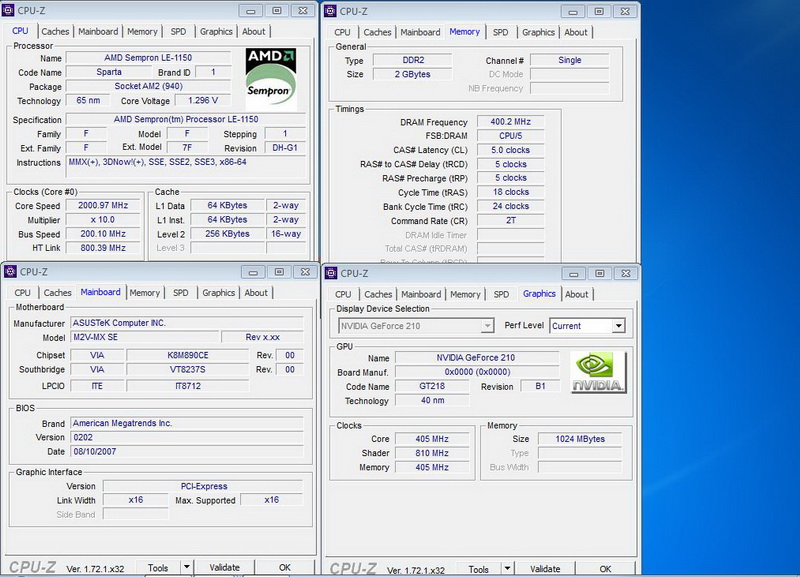This screenshot has height=577, width=800.
Task: Click the Cycle Time value 18 clocks
Action: (510, 192)
